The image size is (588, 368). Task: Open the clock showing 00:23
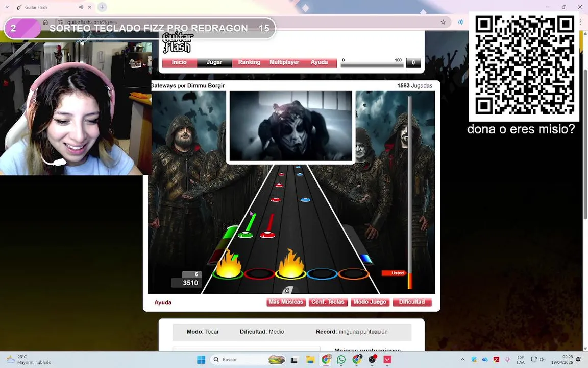[x=561, y=360]
